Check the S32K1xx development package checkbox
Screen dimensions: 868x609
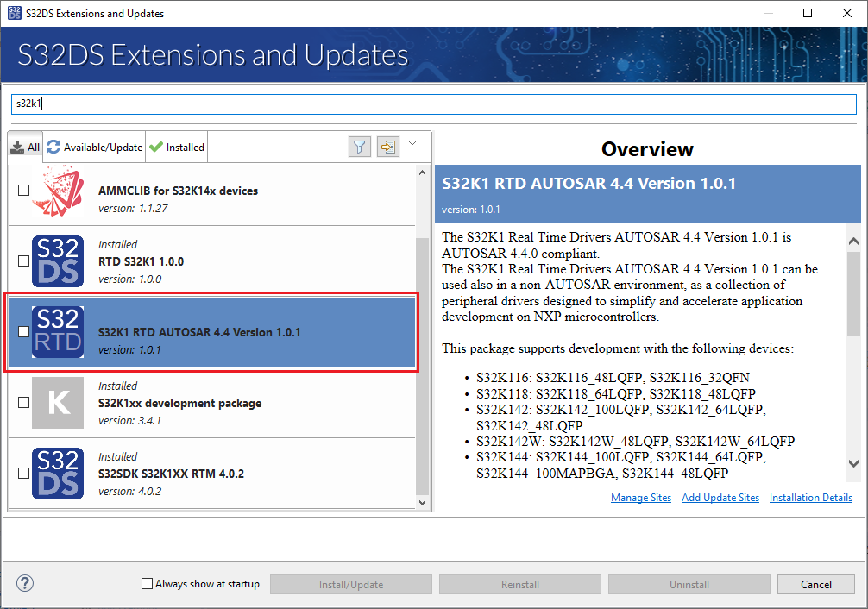pyautogui.click(x=23, y=403)
